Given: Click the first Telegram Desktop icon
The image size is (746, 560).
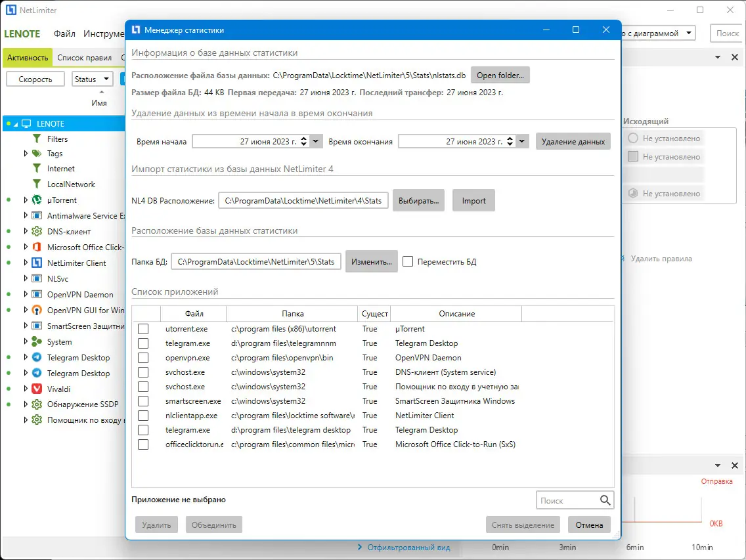Looking at the screenshot, I should point(37,357).
